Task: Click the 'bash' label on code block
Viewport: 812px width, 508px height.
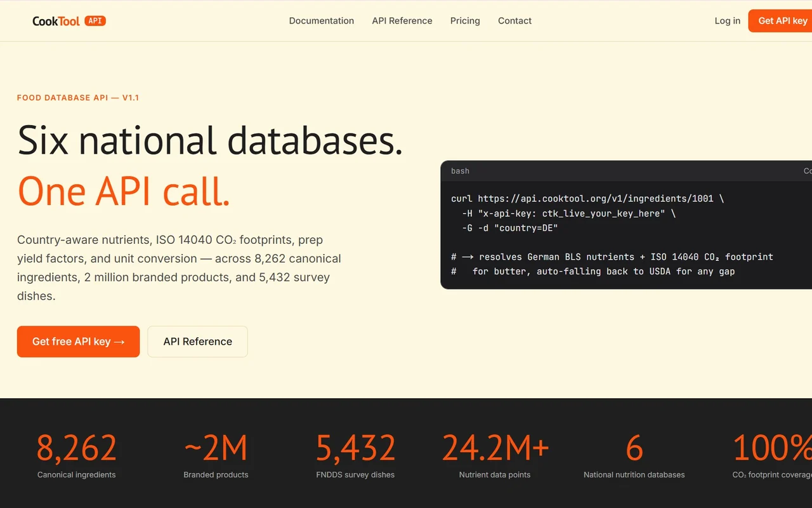Action: click(460, 171)
